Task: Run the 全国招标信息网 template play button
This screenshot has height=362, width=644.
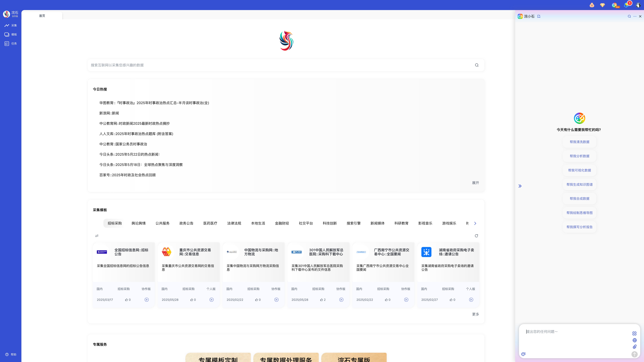Action: (x=147, y=300)
